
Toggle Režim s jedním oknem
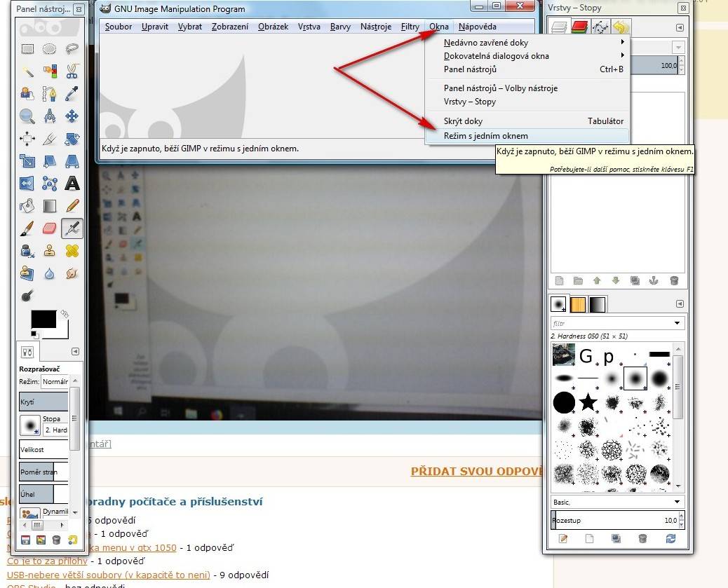point(527,136)
